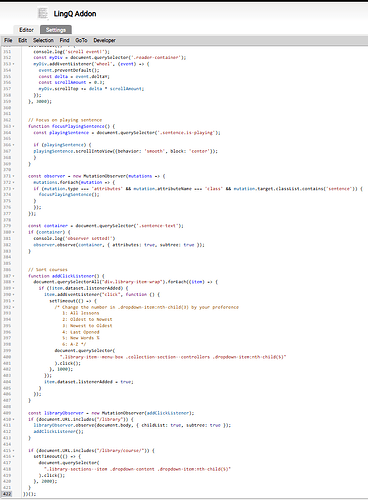Screen dimensions: 368x500
Task: Place cursor on console.log('scroll event!') line
Action: pos(71,52)
